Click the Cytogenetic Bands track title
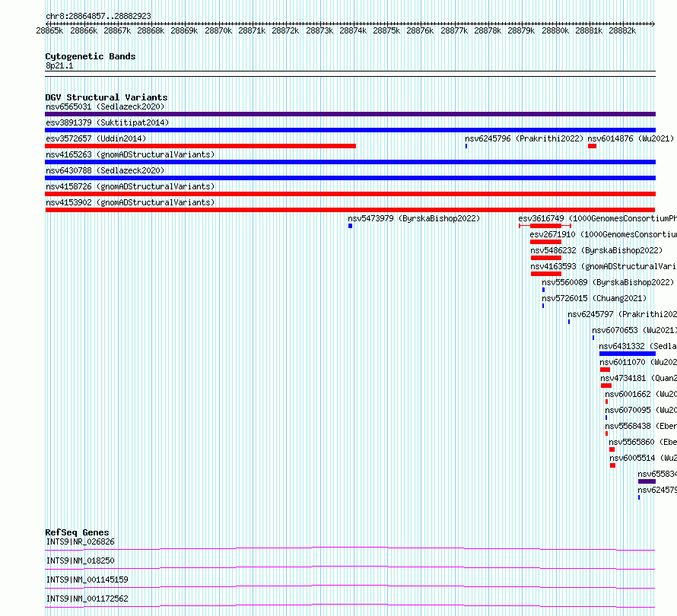 click(91, 56)
